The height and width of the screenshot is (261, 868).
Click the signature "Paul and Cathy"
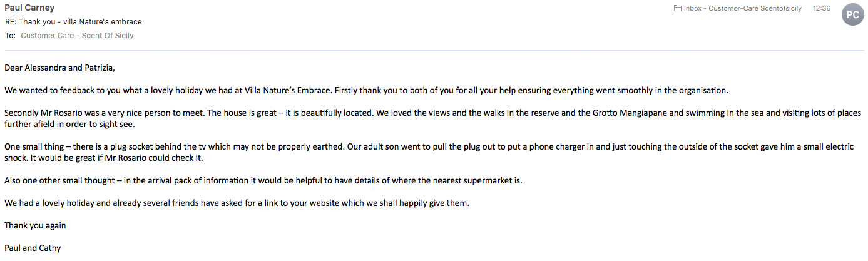[33, 248]
